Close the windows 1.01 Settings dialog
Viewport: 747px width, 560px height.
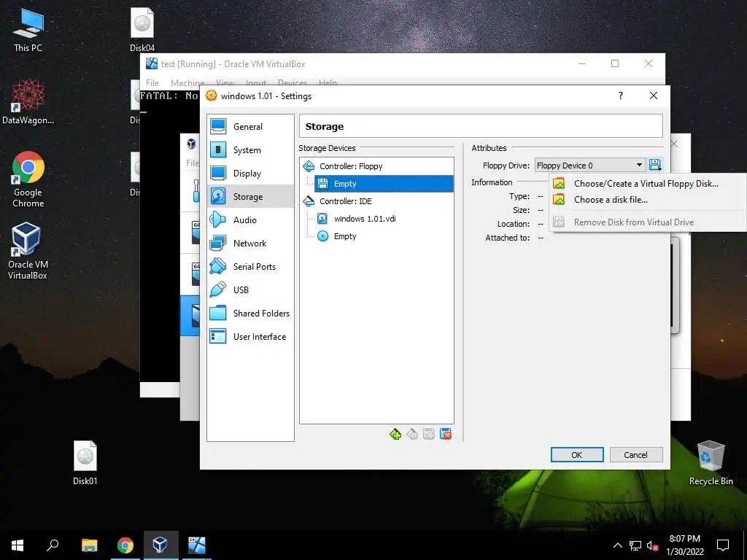tap(654, 96)
